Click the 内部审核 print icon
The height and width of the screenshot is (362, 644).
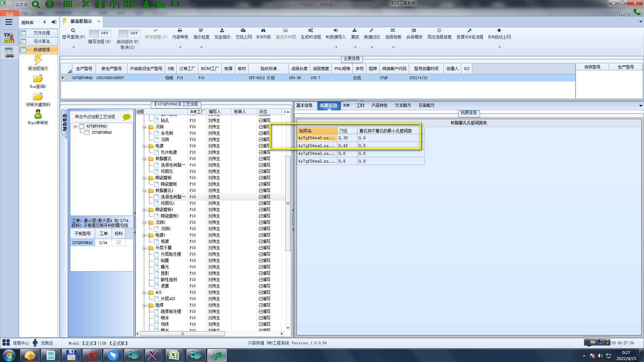(180, 31)
